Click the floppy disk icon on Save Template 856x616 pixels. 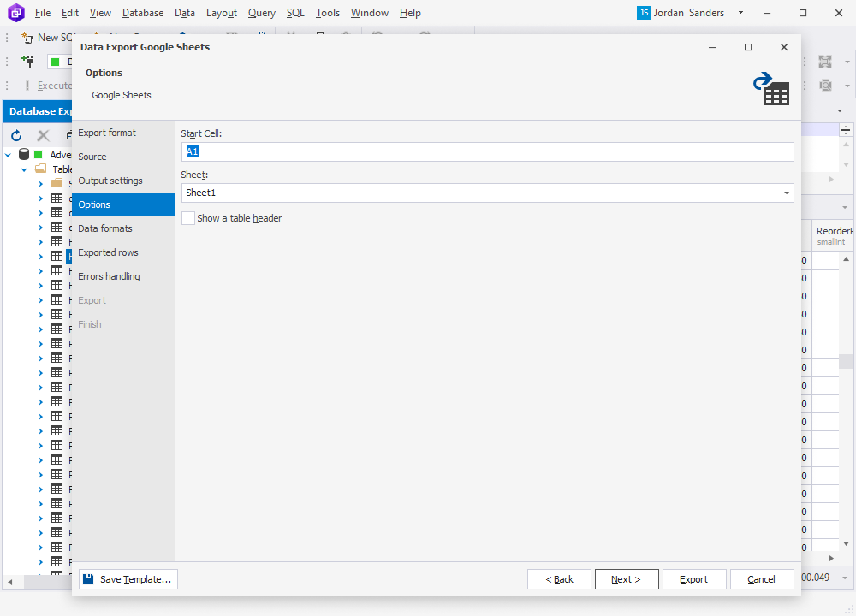(x=88, y=579)
